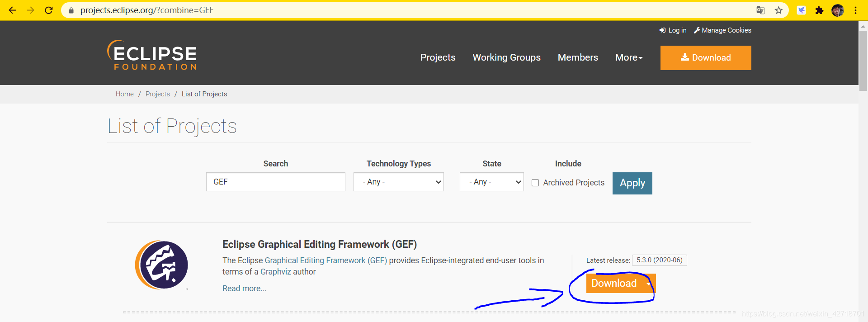The width and height of the screenshot is (868, 322).
Task: Open the translate page icon in address bar
Action: tap(760, 10)
